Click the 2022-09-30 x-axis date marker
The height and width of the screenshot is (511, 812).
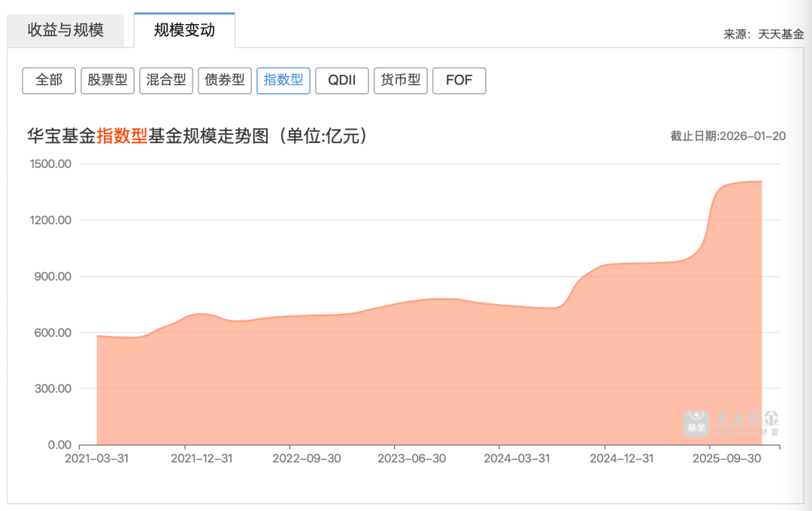point(306,458)
